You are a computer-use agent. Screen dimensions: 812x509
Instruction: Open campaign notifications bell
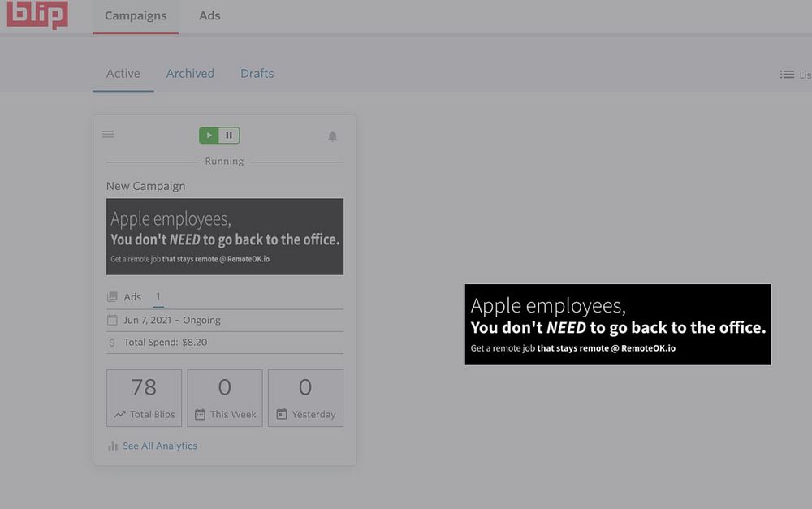click(332, 136)
